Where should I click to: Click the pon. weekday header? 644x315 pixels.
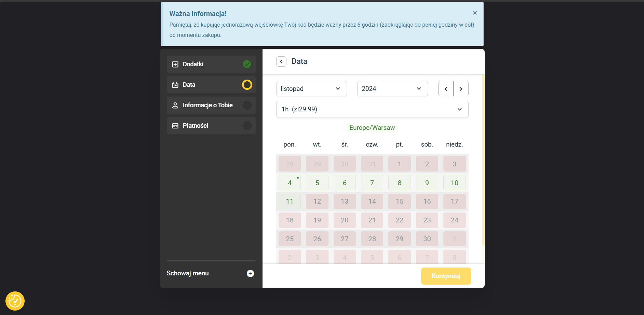click(x=290, y=145)
